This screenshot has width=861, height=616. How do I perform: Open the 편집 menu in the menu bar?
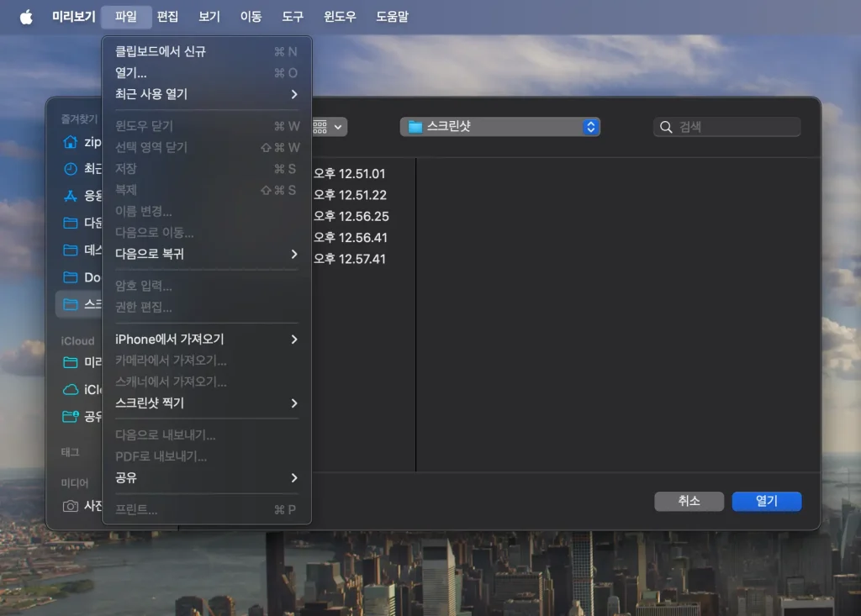(167, 17)
